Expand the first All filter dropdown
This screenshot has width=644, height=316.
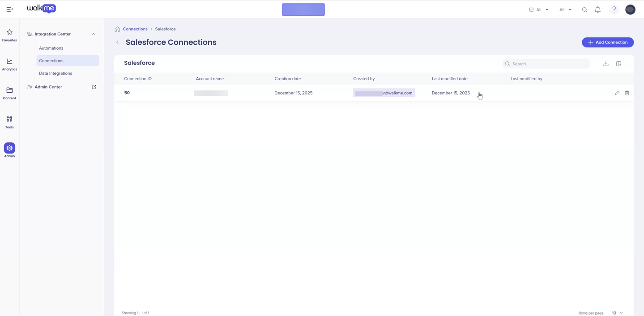539,9
